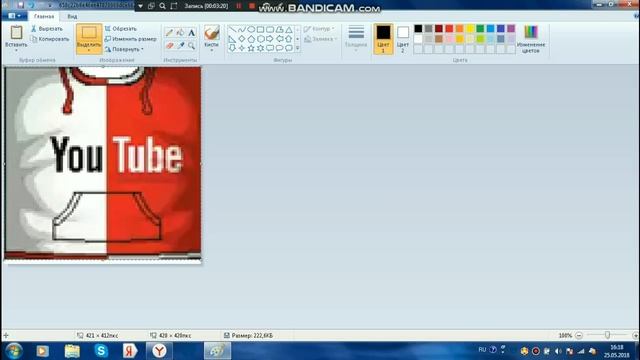This screenshot has width=640, height=360.
Task: Select the Color picker eyedropper tool
Action: [180, 45]
